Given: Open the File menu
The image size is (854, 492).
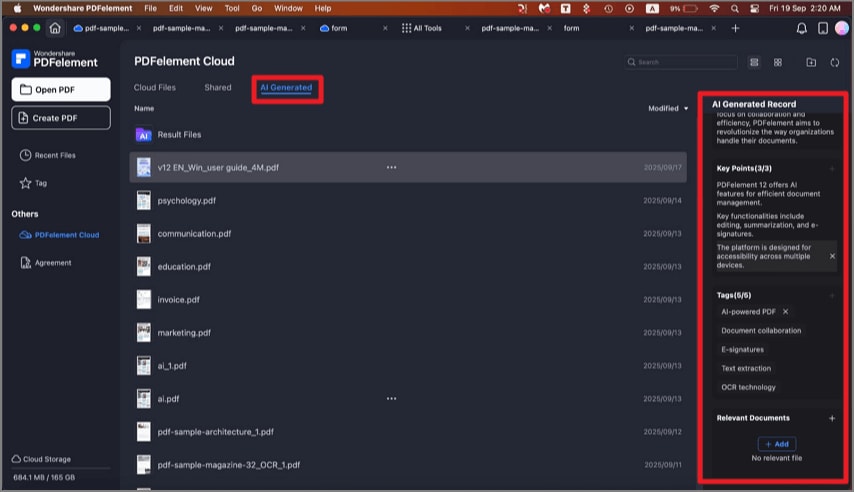Looking at the screenshot, I should click(x=150, y=8).
